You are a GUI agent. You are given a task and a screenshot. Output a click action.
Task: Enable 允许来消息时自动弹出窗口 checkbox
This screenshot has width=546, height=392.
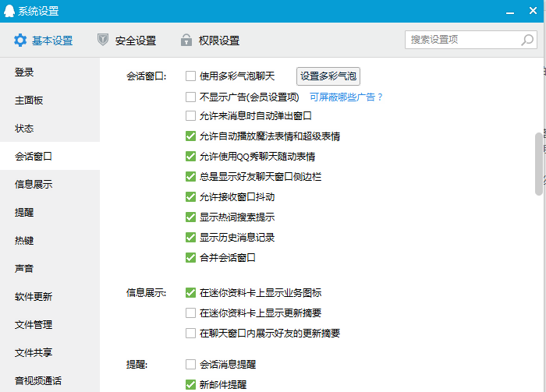click(x=190, y=116)
